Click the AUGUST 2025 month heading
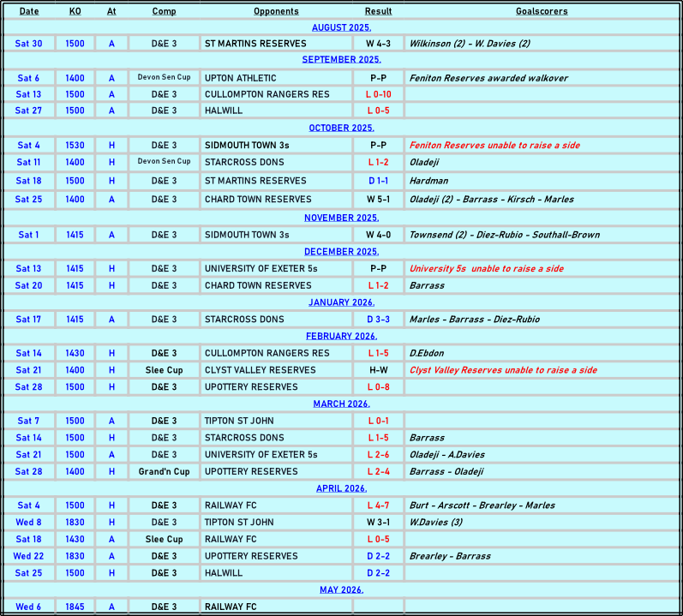The height and width of the screenshot is (616, 683). coord(341,27)
